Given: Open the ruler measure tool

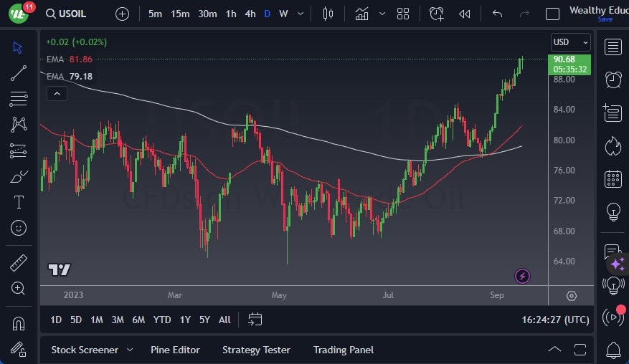Looking at the screenshot, I should pos(19,263).
